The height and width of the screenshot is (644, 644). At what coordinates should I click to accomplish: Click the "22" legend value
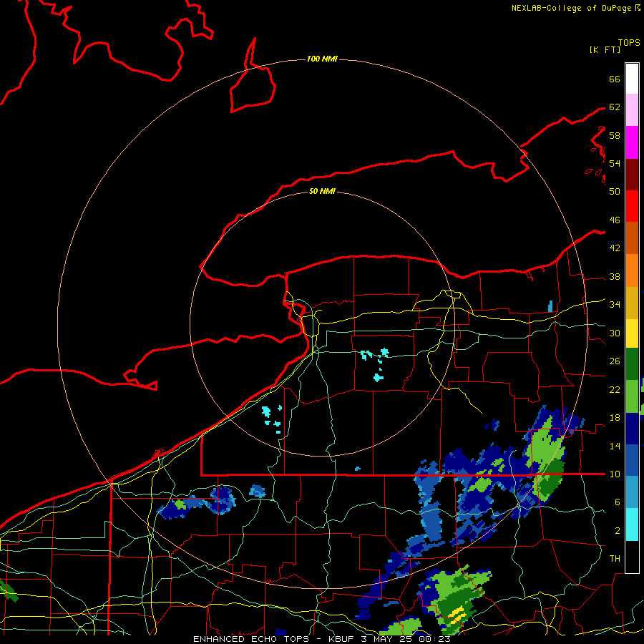point(615,390)
